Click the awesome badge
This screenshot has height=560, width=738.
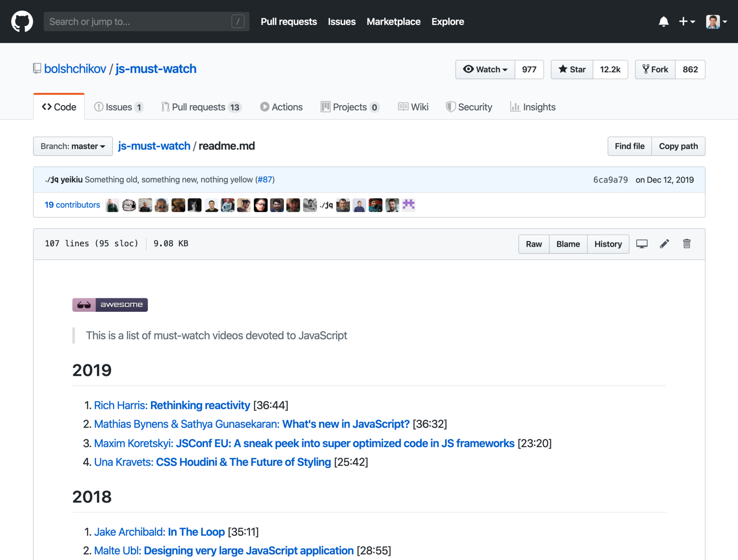(110, 305)
